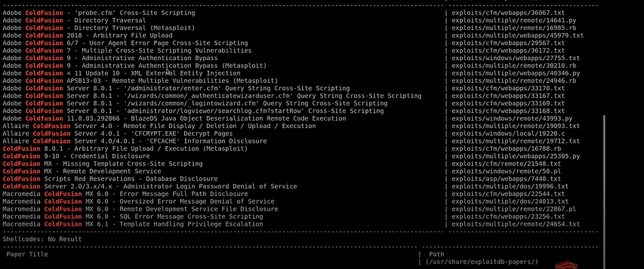Viewport: 644px width, 269px height.
Task: Click ColdFusion 9-10 Credential Disclosure line
Action: tap(77, 156)
